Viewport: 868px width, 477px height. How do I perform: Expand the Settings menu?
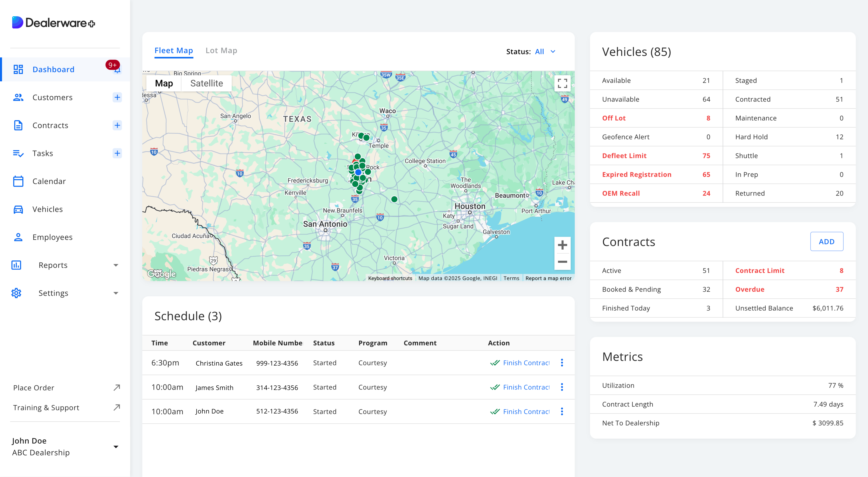pos(116,293)
